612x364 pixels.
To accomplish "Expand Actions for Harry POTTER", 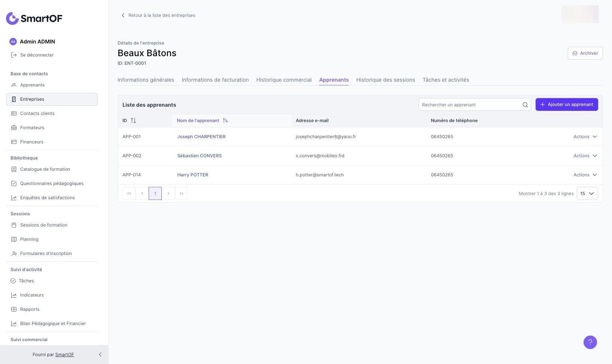I will [585, 175].
